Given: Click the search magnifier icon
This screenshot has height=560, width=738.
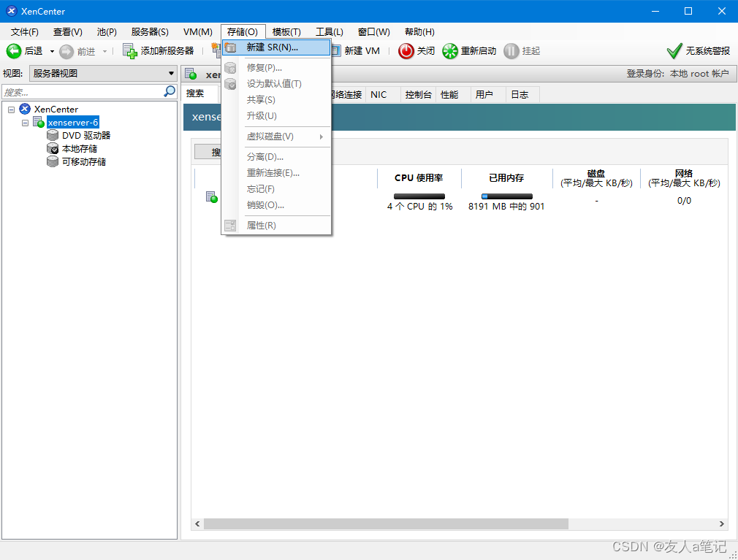Looking at the screenshot, I should pyautogui.click(x=170, y=91).
